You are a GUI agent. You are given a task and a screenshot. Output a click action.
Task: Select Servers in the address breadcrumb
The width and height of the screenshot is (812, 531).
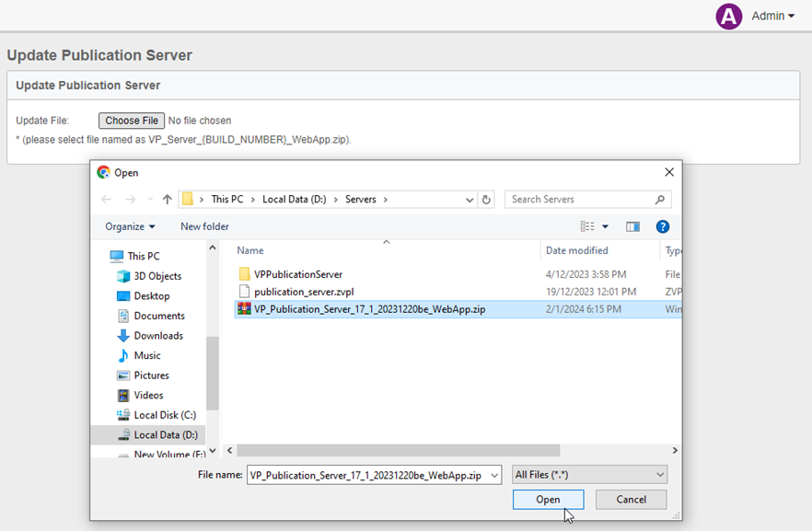point(361,200)
